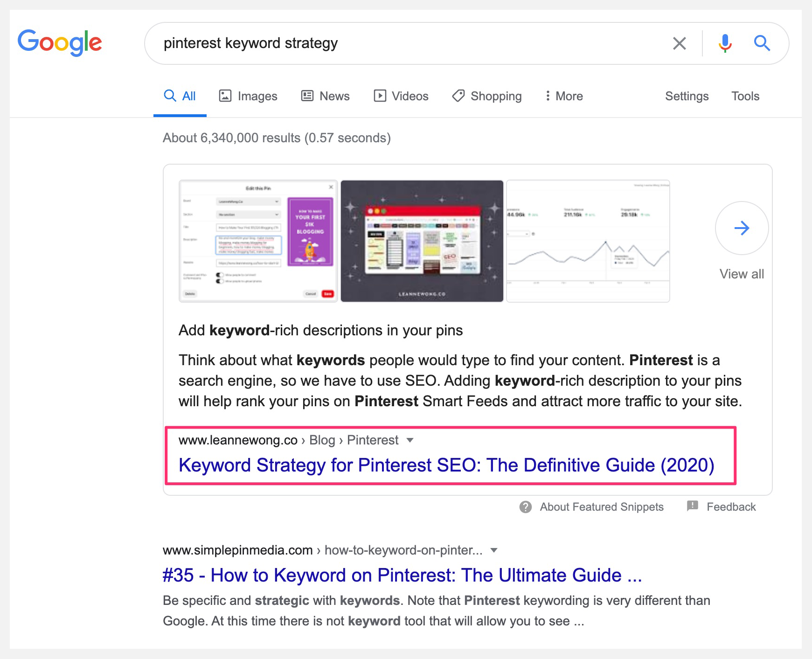Open the analytics graph thumbnail
Image resolution: width=812 pixels, height=659 pixels.
coord(588,241)
